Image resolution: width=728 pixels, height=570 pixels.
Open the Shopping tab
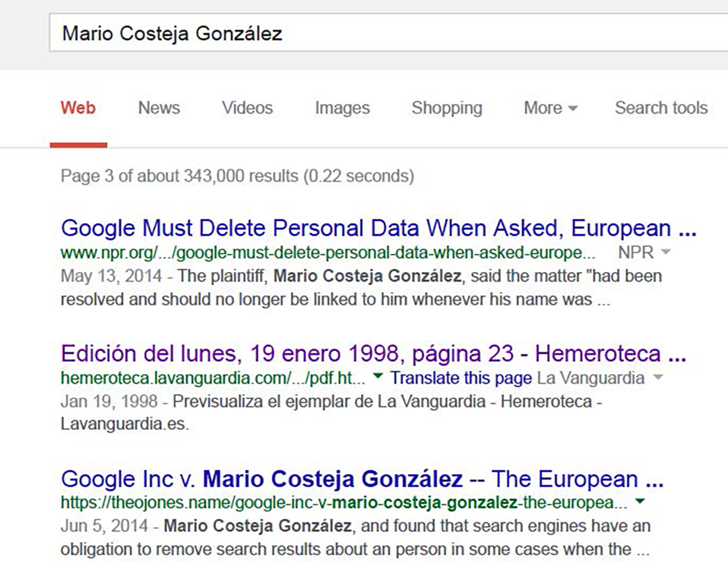(447, 108)
